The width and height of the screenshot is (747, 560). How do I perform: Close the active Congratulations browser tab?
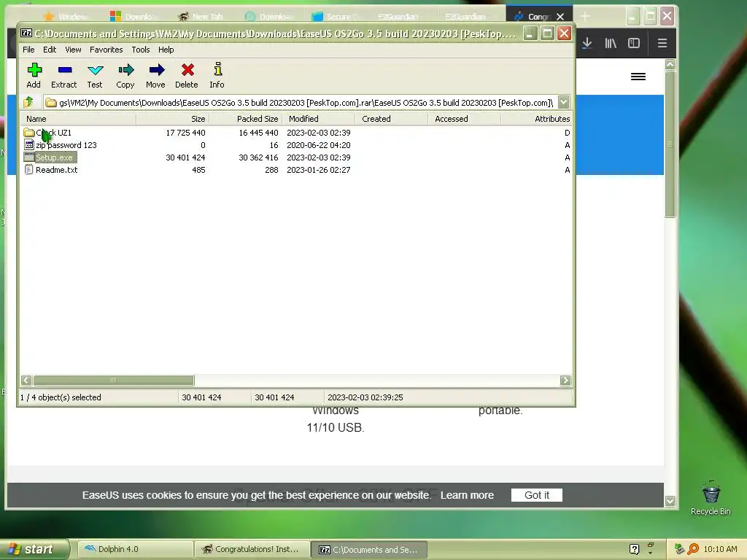click(560, 17)
